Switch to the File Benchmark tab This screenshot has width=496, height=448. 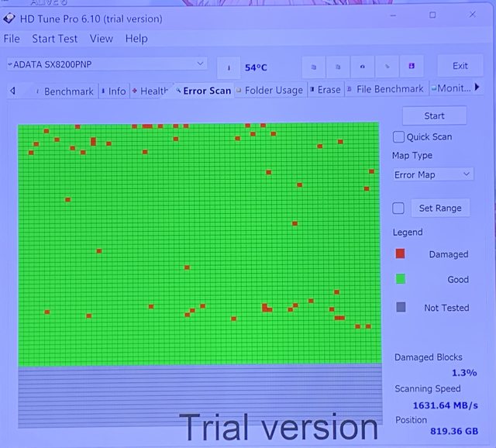[389, 89]
